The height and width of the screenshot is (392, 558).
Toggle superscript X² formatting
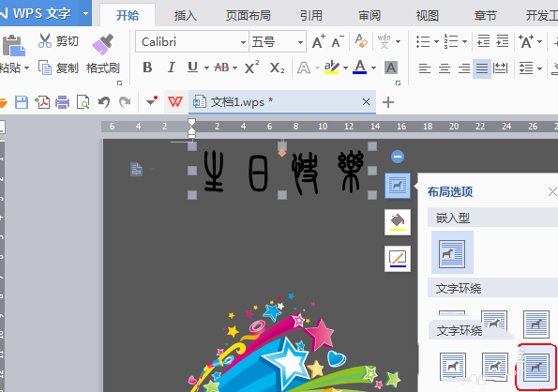tap(251, 68)
